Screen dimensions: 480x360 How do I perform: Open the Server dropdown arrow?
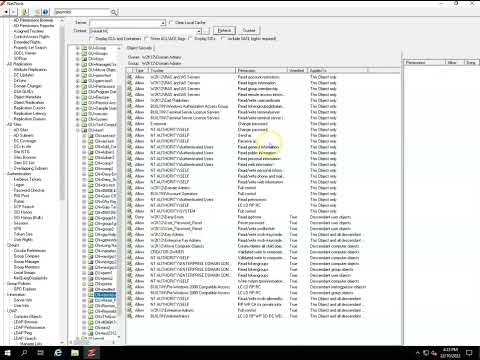pos(163,23)
